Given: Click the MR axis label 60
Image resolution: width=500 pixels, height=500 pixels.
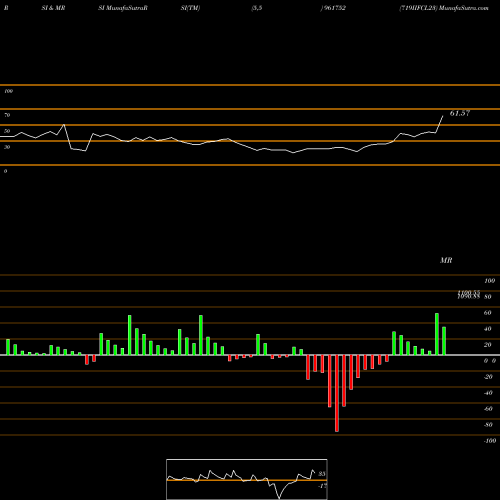Looking at the screenshot, I should (x=488, y=313).
